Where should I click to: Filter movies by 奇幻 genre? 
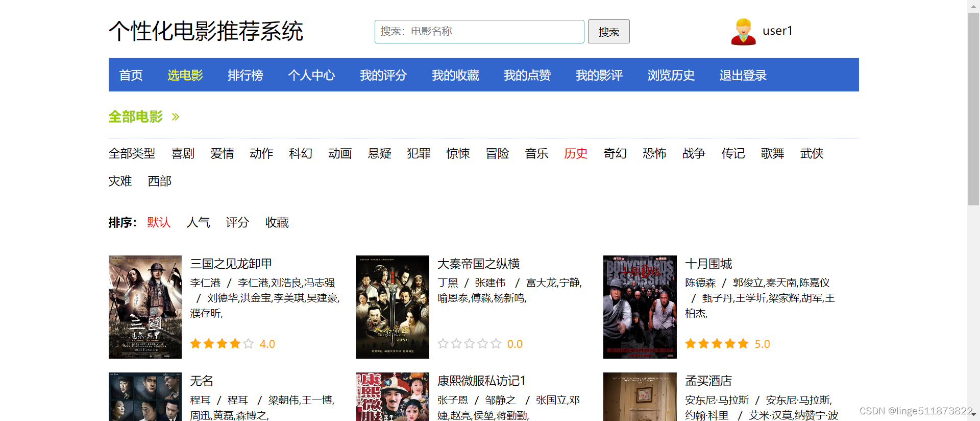pyautogui.click(x=616, y=153)
